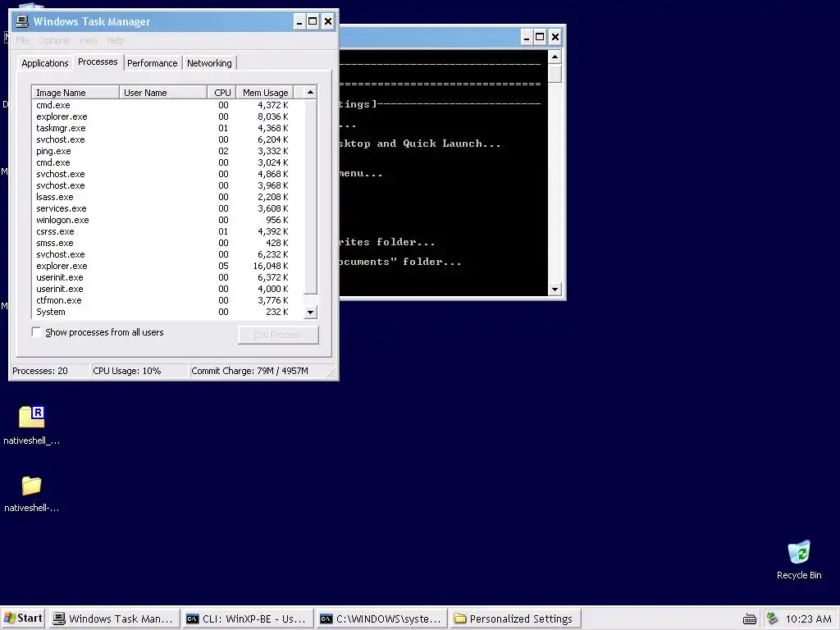Select the winlogon.exe process row
Screen dimensions: 840x630
(x=167, y=220)
